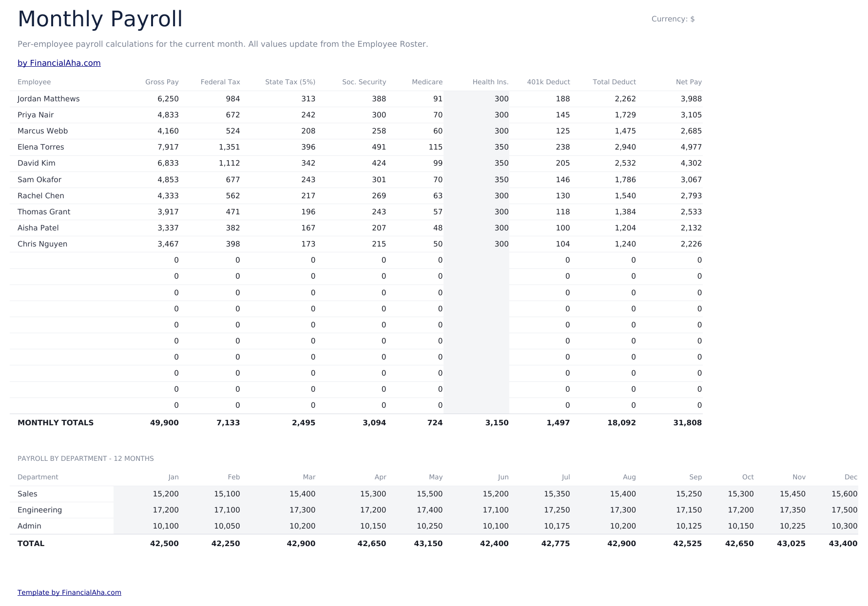Click the 401k Deduct column header

coord(548,82)
